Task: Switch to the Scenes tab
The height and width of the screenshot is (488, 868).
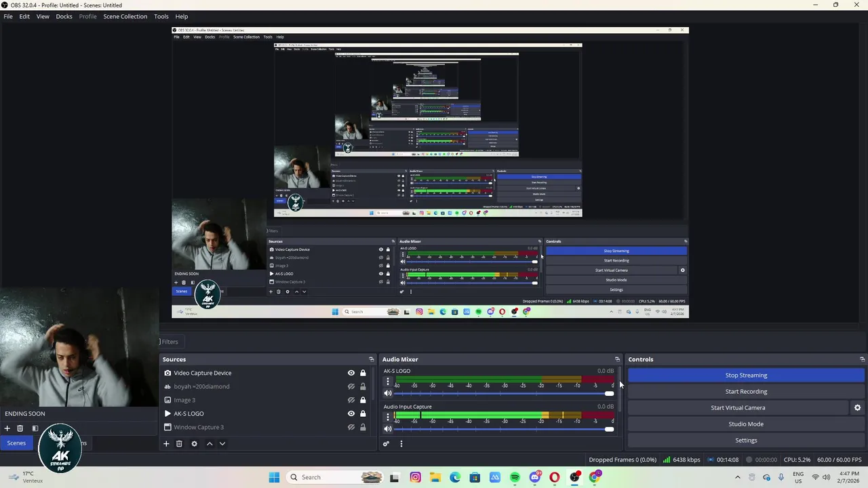Action: click(x=16, y=443)
